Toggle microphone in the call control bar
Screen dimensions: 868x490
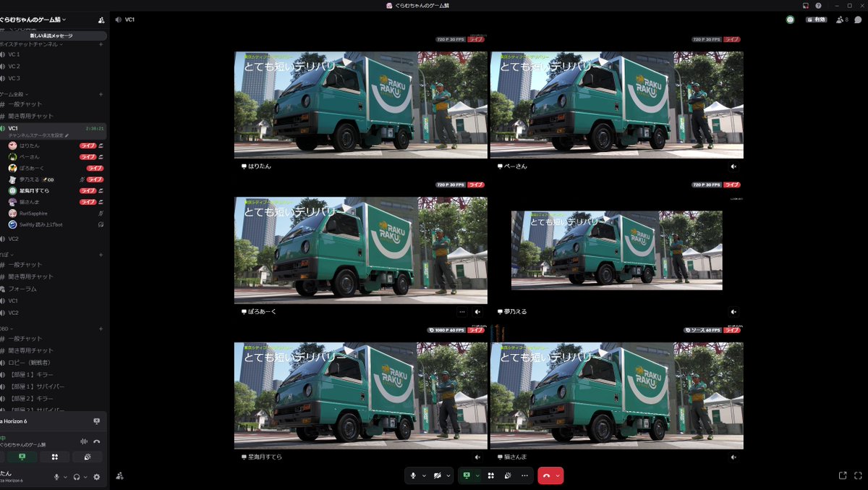click(413, 476)
